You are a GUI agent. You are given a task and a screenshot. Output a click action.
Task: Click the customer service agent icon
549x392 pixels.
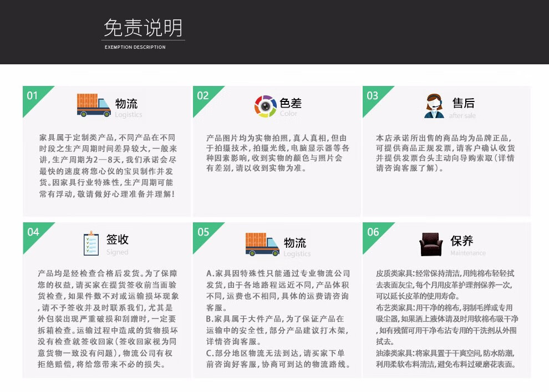[x=434, y=106]
